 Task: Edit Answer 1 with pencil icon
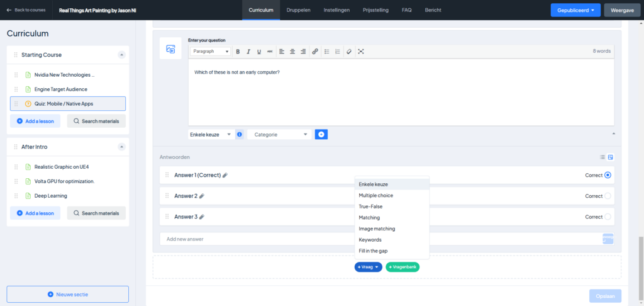pyautogui.click(x=225, y=175)
